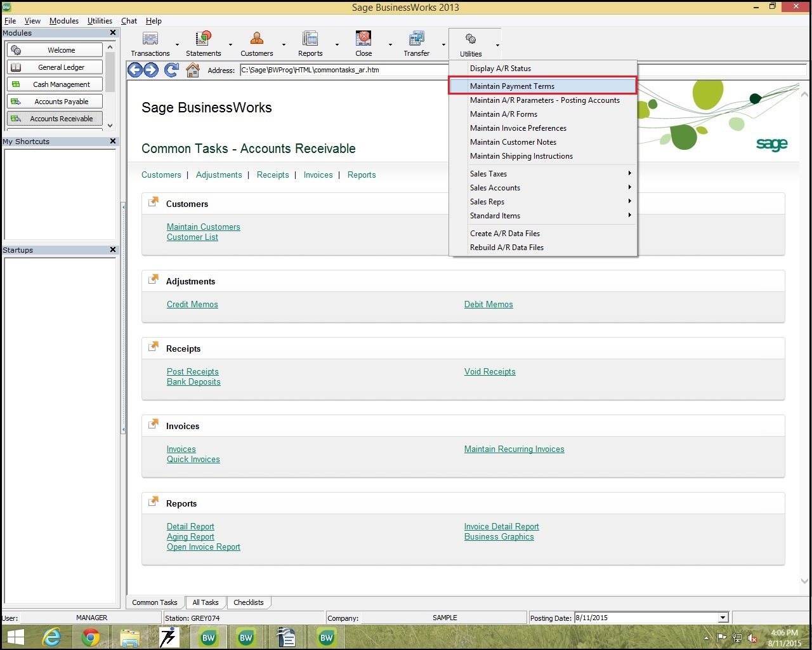Click the volume icon in system tray
The image size is (812, 650).
[752, 638]
